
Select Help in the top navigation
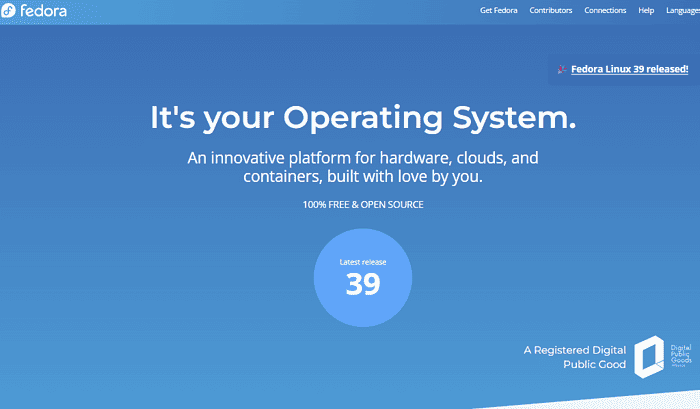pyautogui.click(x=646, y=11)
